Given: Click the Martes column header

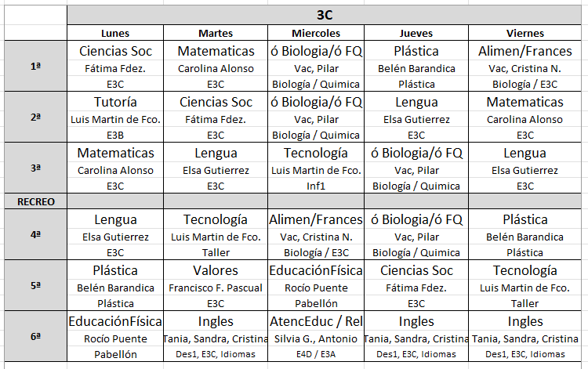Looking at the screenshot, I should pyautogui.click(x=216, y=34).
